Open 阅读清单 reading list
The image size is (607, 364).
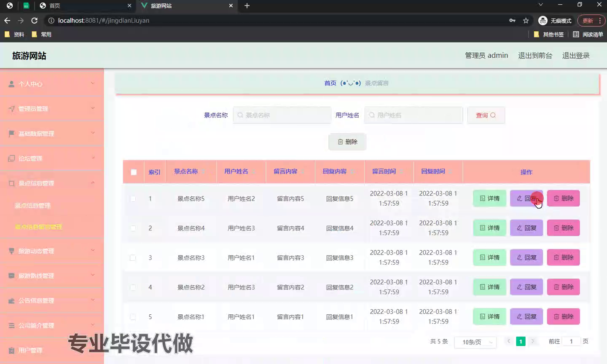588,35
